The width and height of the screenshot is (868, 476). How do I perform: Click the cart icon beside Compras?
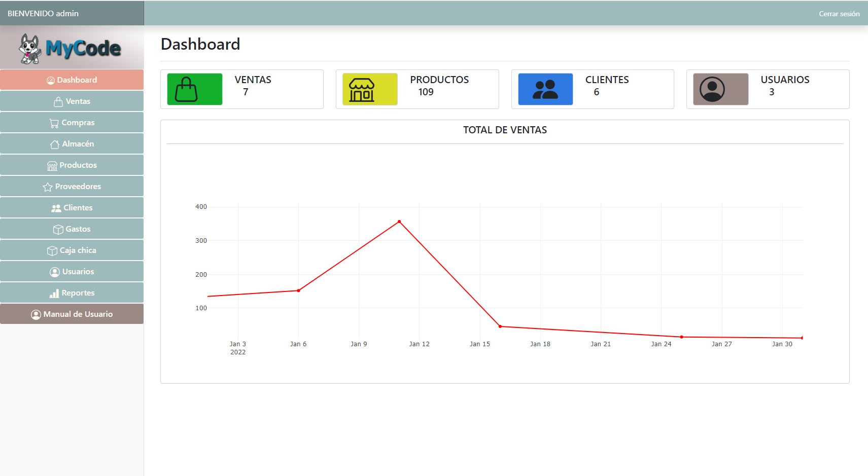point(54,123)
